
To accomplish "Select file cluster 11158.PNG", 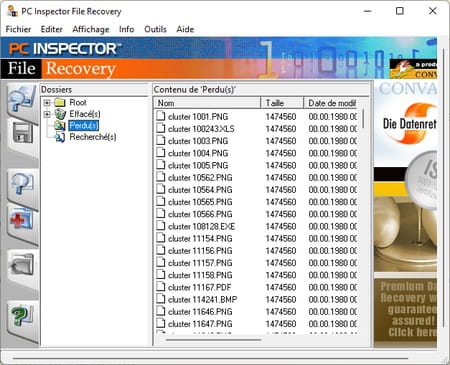I will 200,275.
